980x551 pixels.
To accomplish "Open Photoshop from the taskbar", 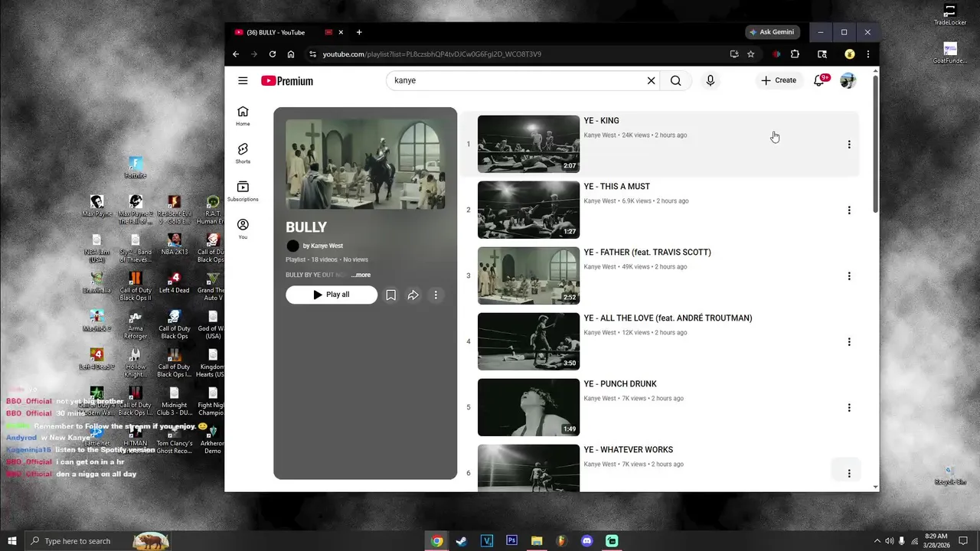I will pos(511,541).
